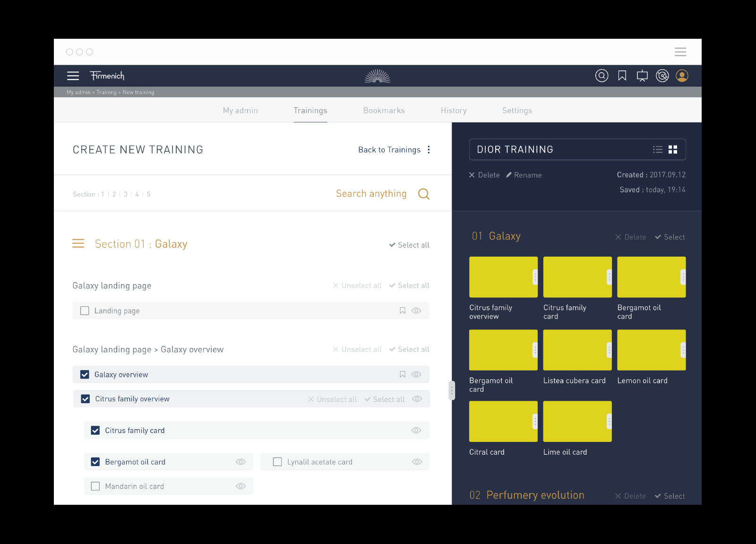Check the Landing page checkbox

(85, 311)
